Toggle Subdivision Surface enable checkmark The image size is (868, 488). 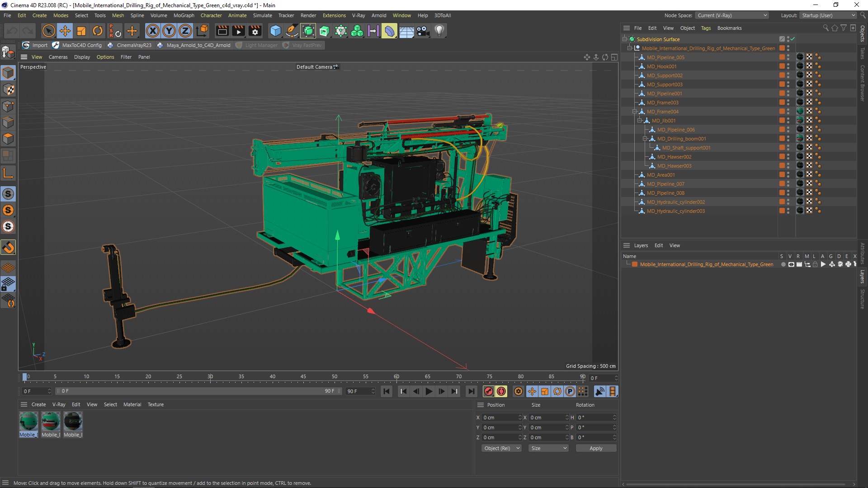793,39
